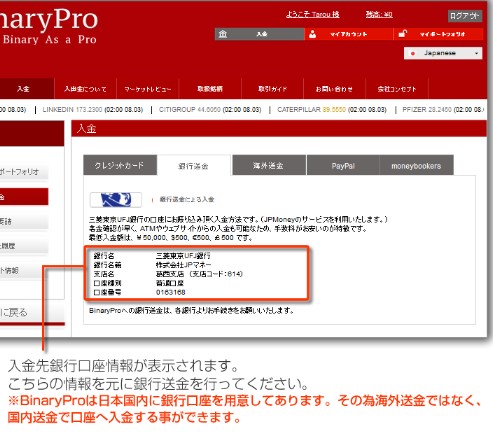Viewport: 493px width, 435px height.
Task: Click the ようこそ Tarou welcome link
Action: [x=313, y=14]
